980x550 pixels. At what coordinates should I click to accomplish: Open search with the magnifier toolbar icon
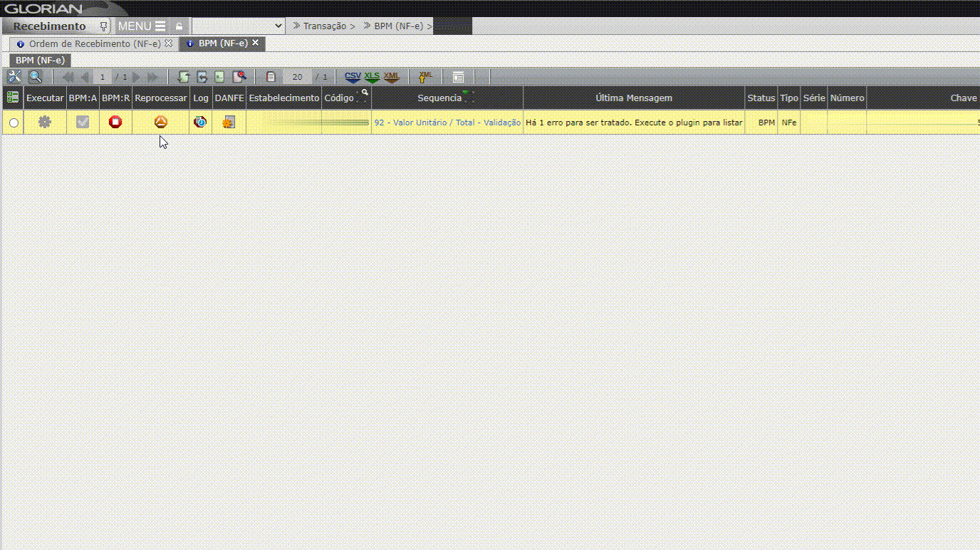coord(35,77)
